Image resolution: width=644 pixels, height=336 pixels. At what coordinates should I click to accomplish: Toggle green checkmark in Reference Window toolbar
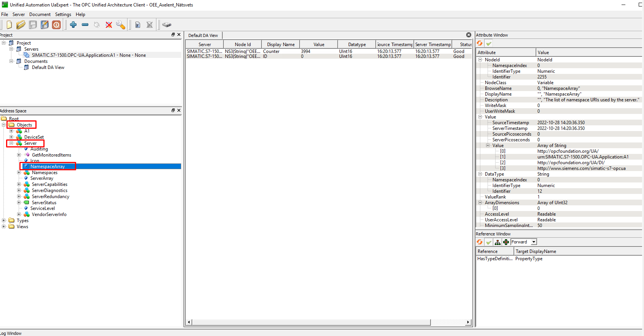[x=489, y=242]
